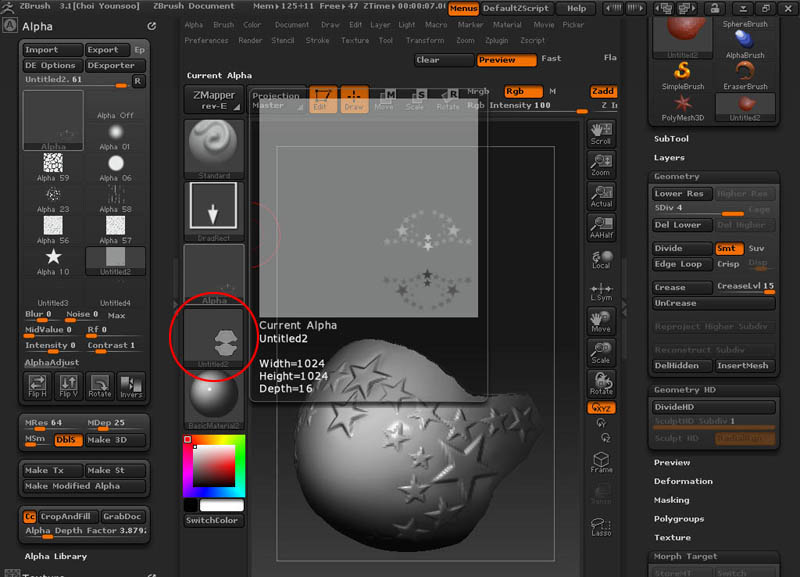Click the Flip V alpha icon

point(68,386)
